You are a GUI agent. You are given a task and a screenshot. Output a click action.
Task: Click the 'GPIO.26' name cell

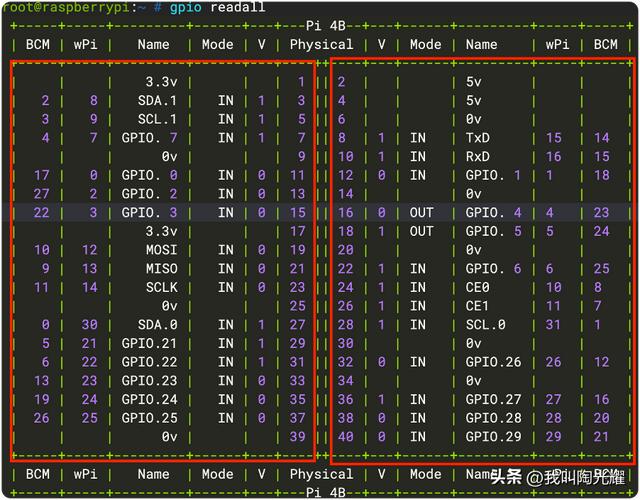[x=493, y=362]
